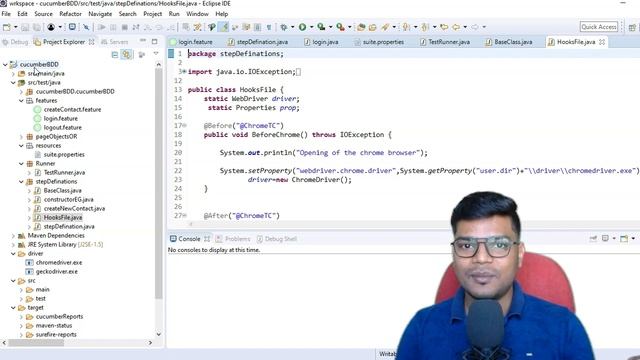The image size is (640, 360).
Task: Maximize the Project Explorer panel
Action: (155, 41)
